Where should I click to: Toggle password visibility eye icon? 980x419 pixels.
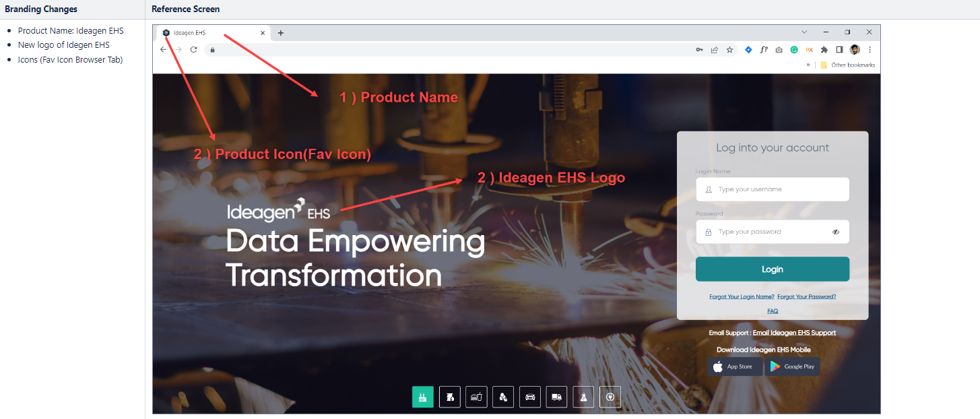[836, 232]
